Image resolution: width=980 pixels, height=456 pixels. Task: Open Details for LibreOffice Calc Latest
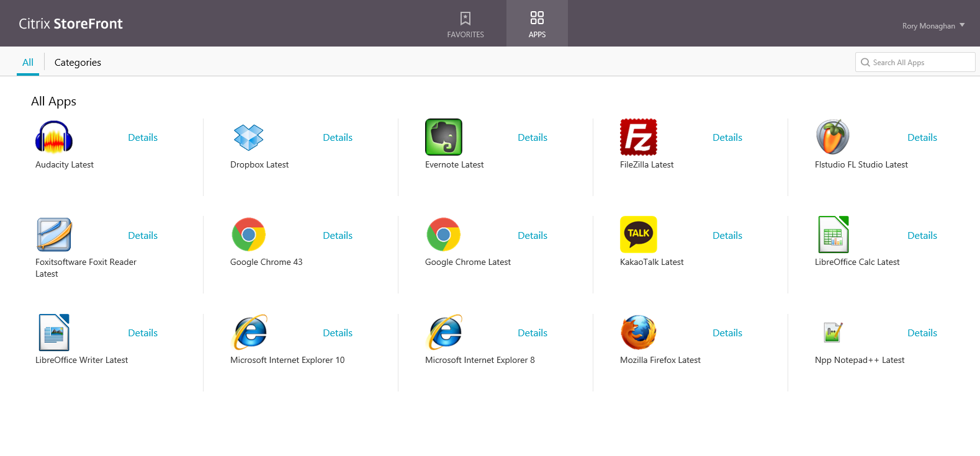tap(922, 236)
